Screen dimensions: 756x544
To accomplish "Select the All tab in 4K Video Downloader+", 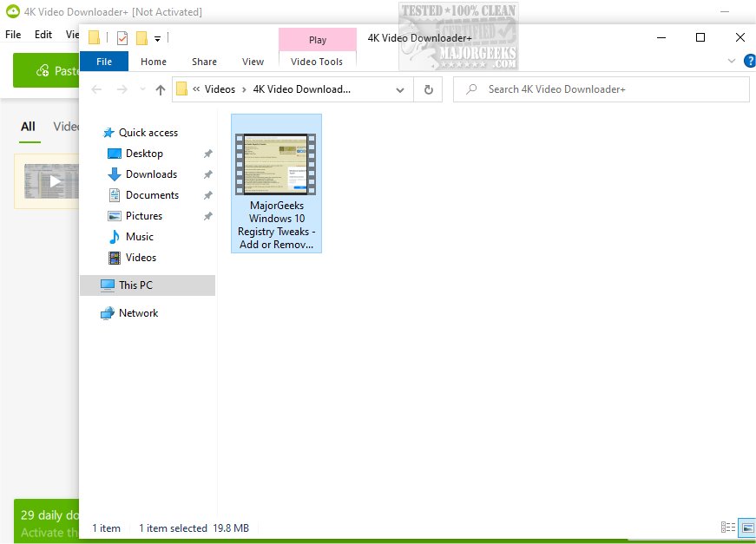I will coord(28,127).
